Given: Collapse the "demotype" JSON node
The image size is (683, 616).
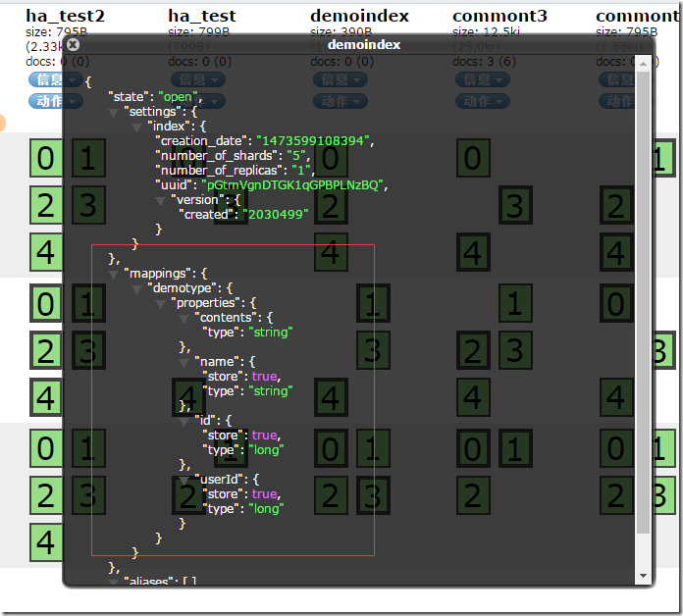Looking at the screenshot, I should coord(136,289).
